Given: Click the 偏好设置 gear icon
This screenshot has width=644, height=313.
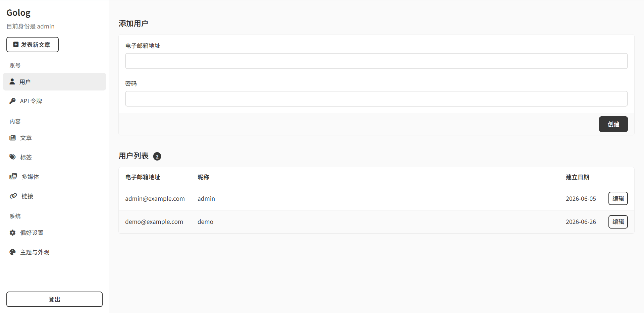Looking at the screenshot, I should tap(12, 233).
